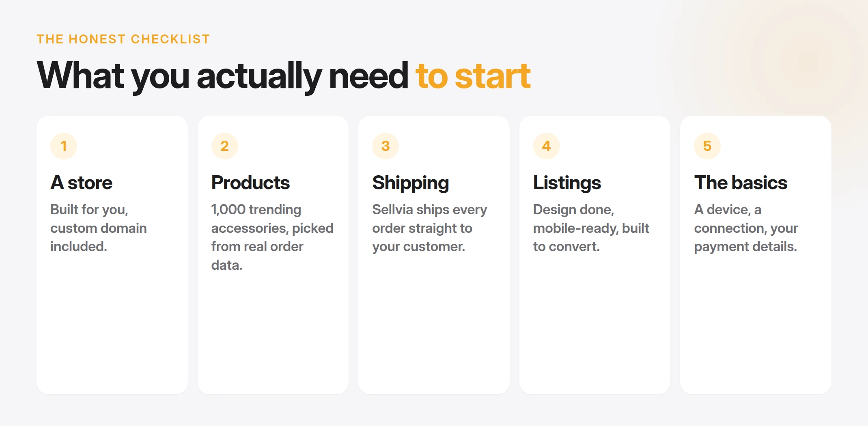Select 'The basics' card heading
This screenshot has width=868, height=426.
click(741, 183)
